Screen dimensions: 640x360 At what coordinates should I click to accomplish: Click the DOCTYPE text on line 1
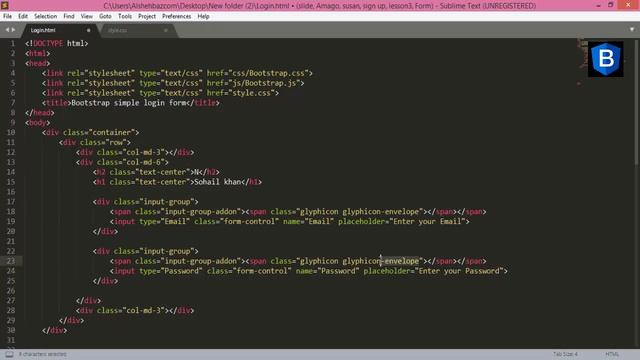coord(48,43)
